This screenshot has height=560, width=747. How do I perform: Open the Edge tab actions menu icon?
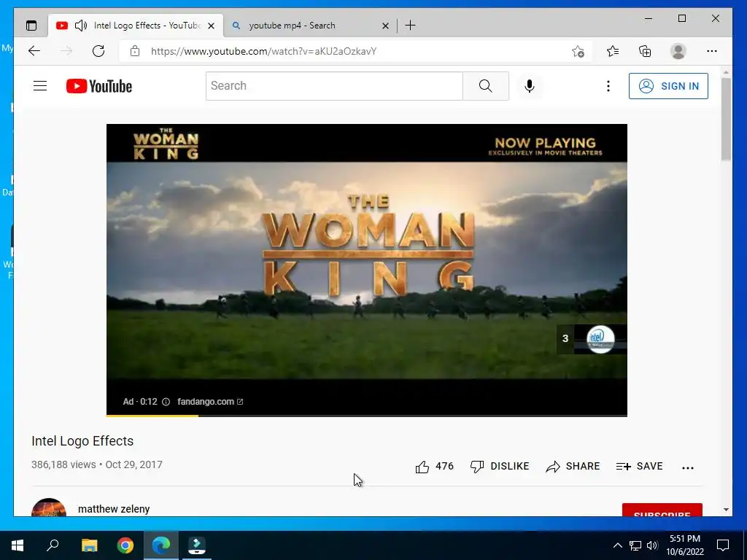coord(31,26)
